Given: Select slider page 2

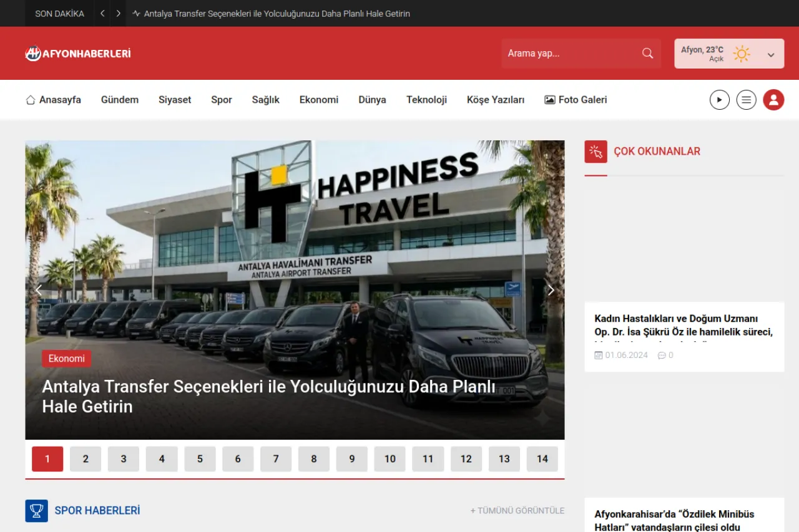Looking at the screenshot, I should point(86,459).
